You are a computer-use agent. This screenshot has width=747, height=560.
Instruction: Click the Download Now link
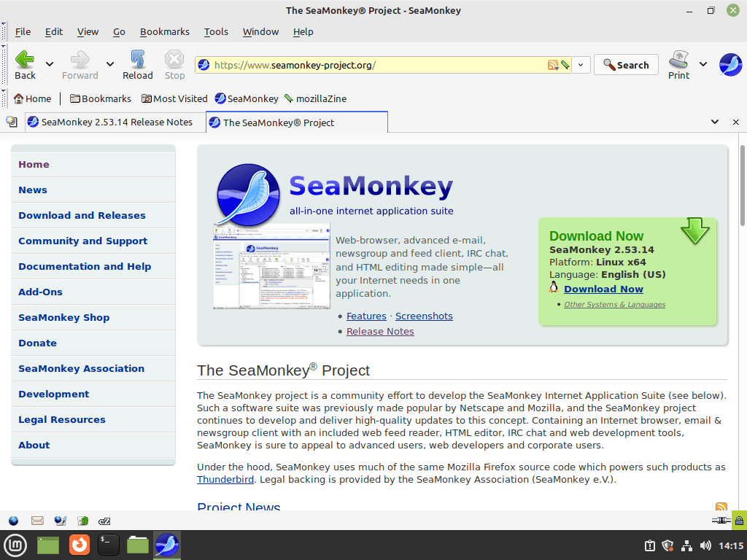(603, 289)
